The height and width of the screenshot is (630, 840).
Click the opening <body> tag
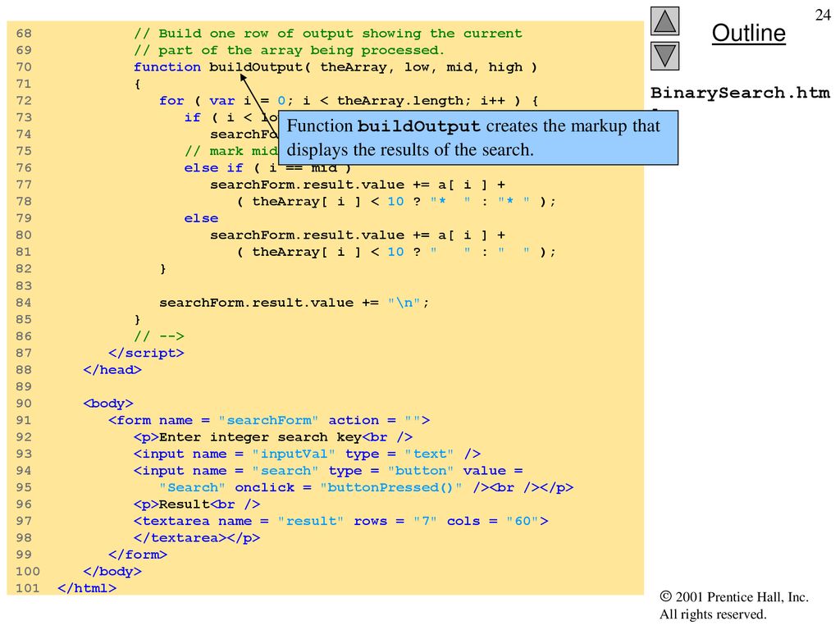pyautogui.click(x=108, y=404)
